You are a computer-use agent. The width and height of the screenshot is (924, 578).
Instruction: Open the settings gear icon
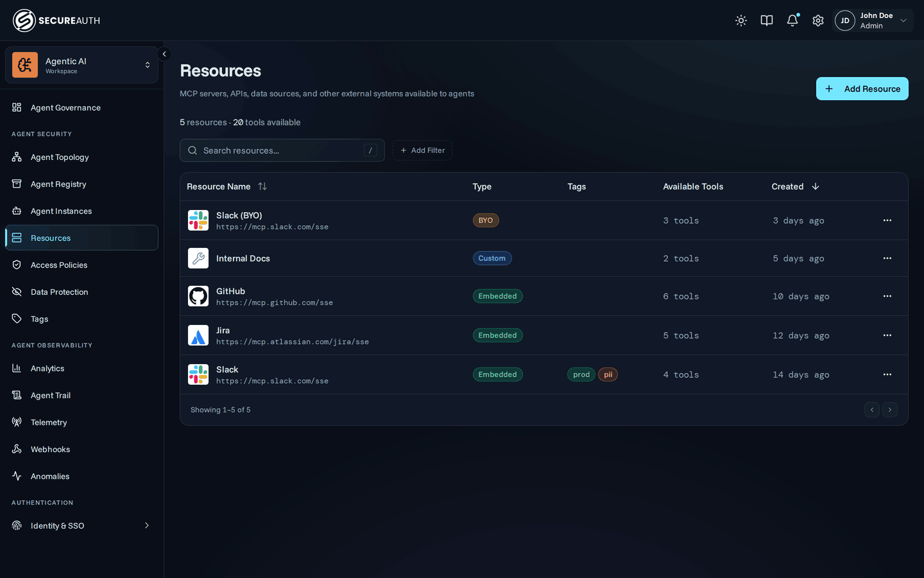(818, 21)
